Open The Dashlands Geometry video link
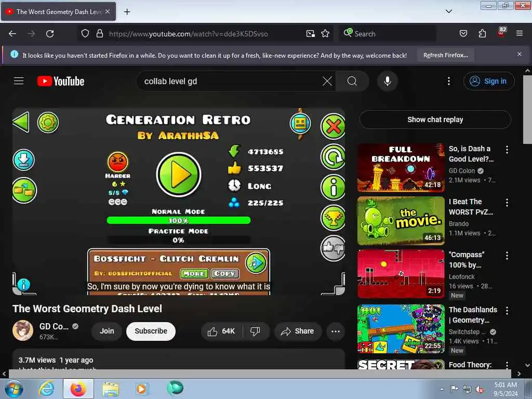532x399 pixels. (x=473, y=314)
